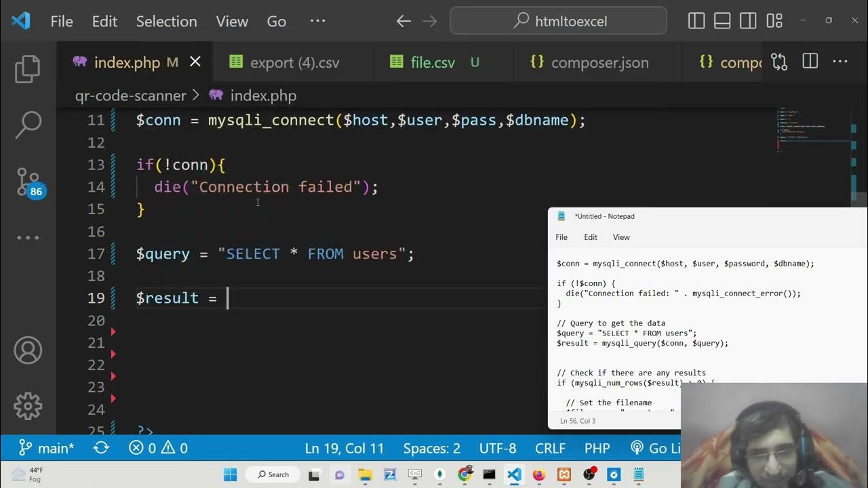The image size is (868, 488).
Task: Toggle the Secondary Side Bar layout
Action: (x=748, y=21)
